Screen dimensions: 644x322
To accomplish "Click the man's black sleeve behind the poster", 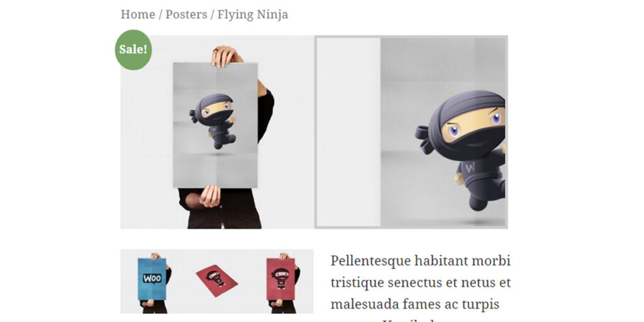I will pyautogui.click(x=265, y=115).
